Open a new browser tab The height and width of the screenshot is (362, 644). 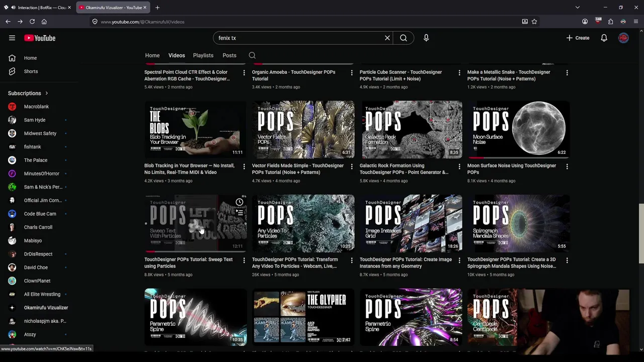tap(157, 8)
